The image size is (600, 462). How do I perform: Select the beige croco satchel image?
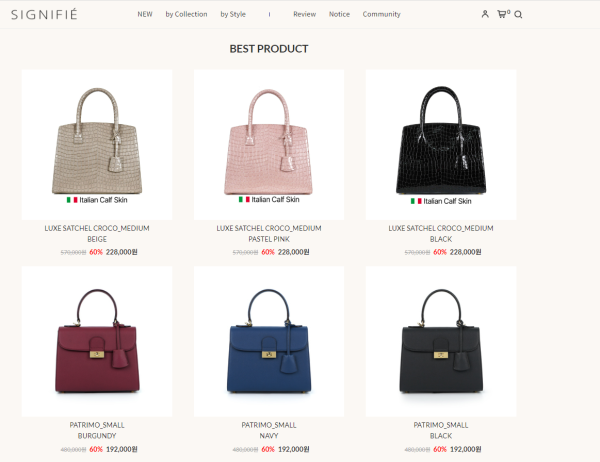(97, 145)
